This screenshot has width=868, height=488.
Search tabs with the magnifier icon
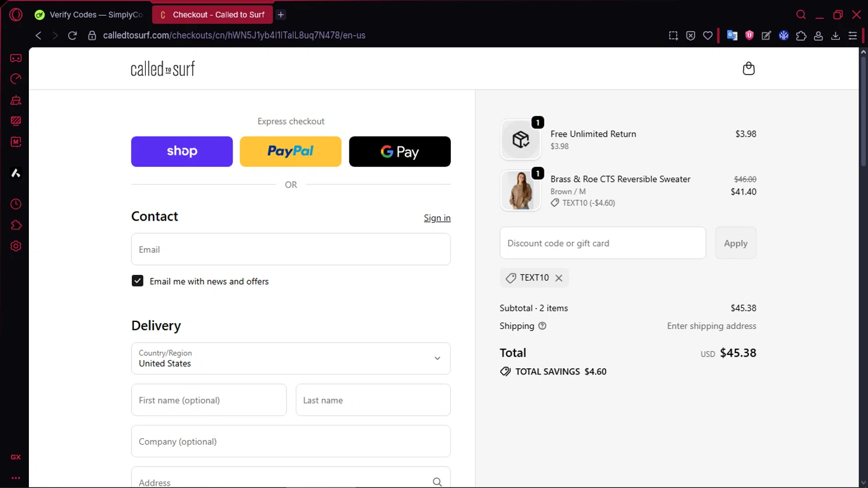coord(801,14)
